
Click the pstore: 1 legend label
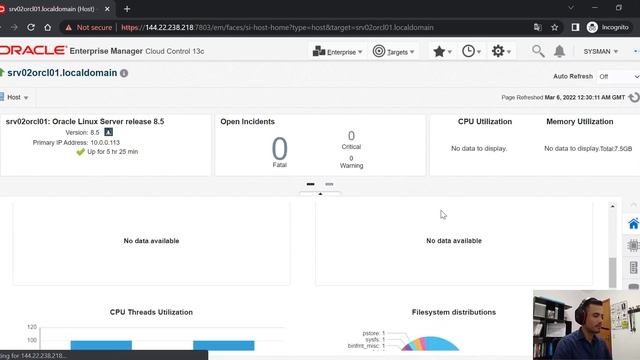(373, 333)
